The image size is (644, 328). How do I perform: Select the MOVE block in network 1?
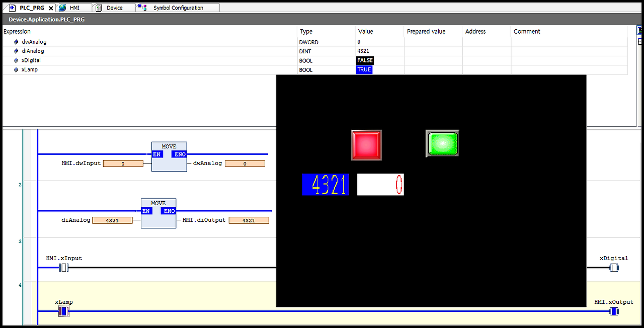click(169, 156)
